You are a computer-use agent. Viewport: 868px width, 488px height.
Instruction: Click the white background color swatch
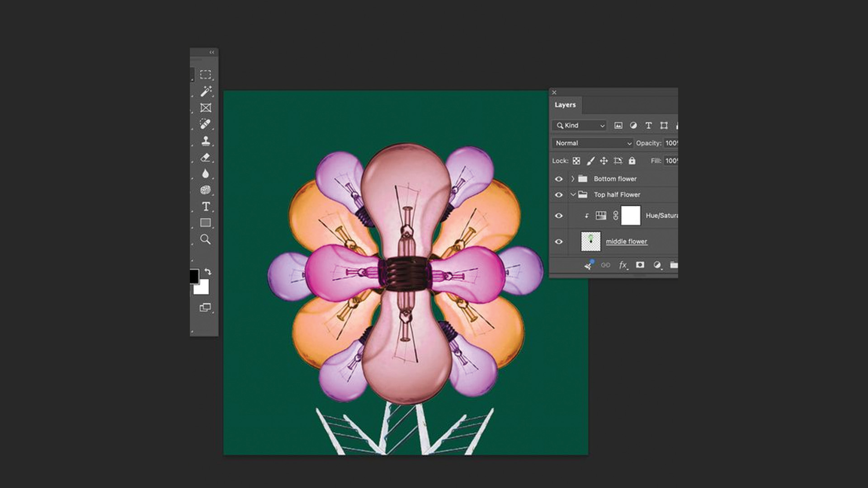pyautogui.click(x=202, y=287)
